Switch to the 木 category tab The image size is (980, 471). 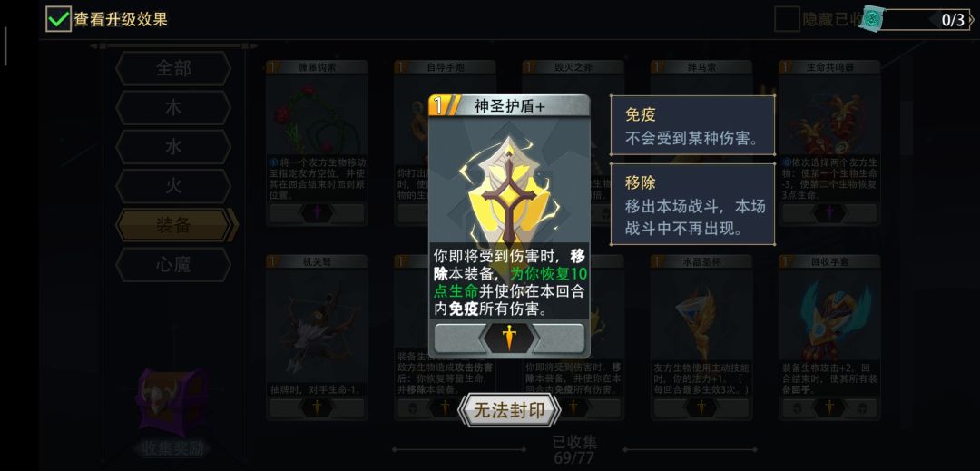[173, 107]
